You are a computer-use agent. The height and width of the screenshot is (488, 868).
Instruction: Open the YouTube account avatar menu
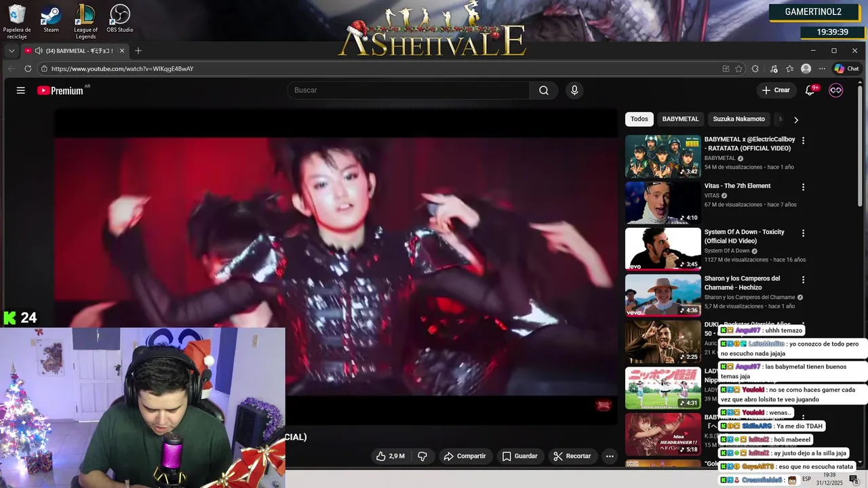coord(835,90)
